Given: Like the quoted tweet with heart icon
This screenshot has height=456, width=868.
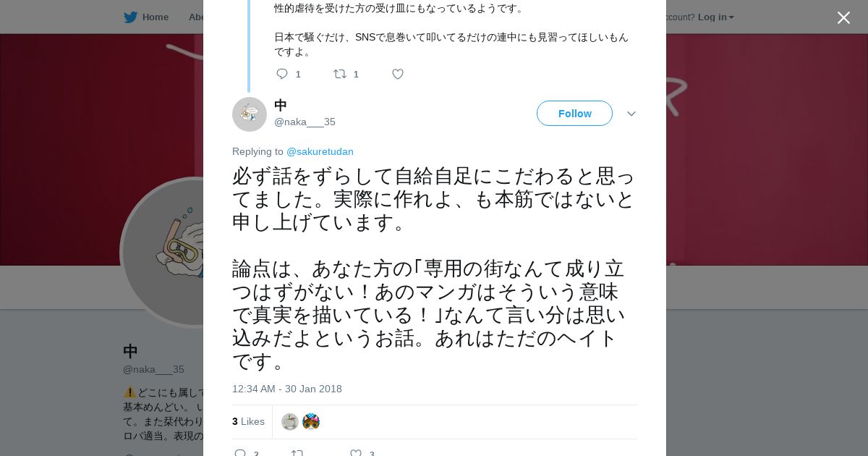Looking at the screenshot, I should (398, 74).
